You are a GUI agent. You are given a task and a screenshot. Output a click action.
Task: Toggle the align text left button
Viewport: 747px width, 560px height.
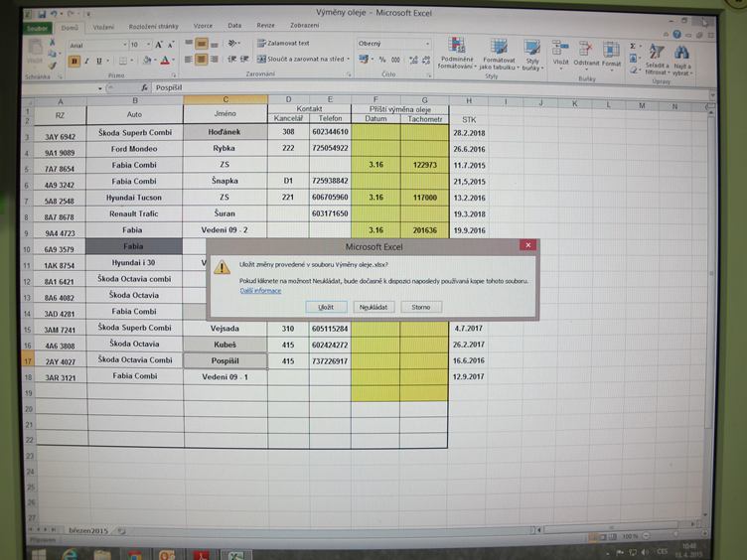(189, 60)
